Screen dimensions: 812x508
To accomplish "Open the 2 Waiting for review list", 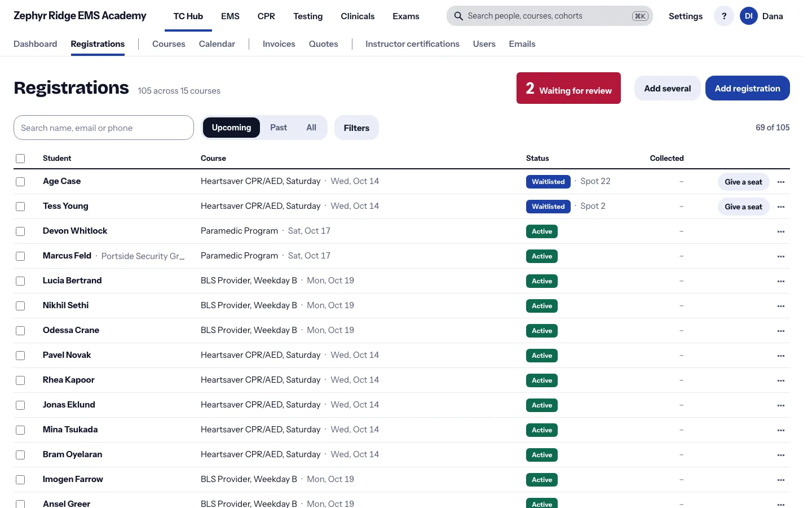I will tap(568, 88).
